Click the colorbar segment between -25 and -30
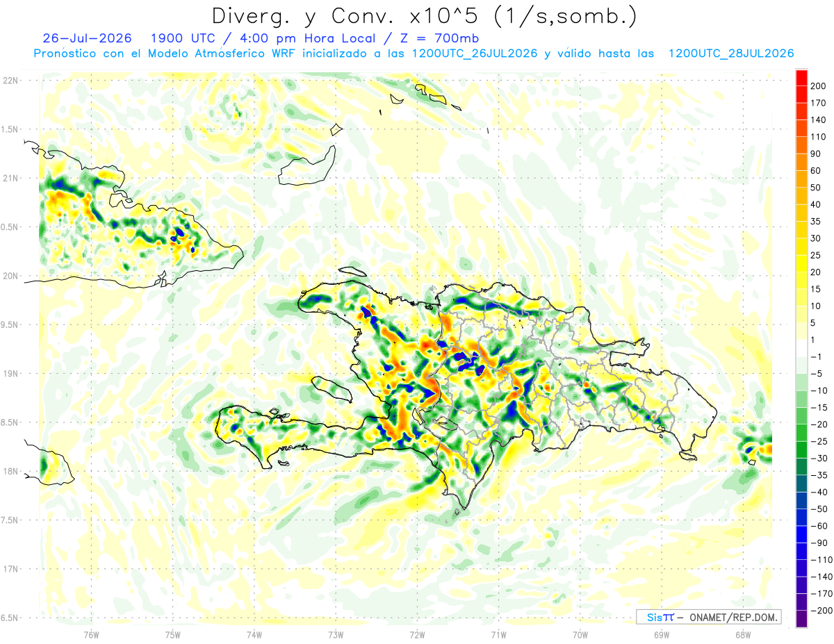 [x=801, y=449]
